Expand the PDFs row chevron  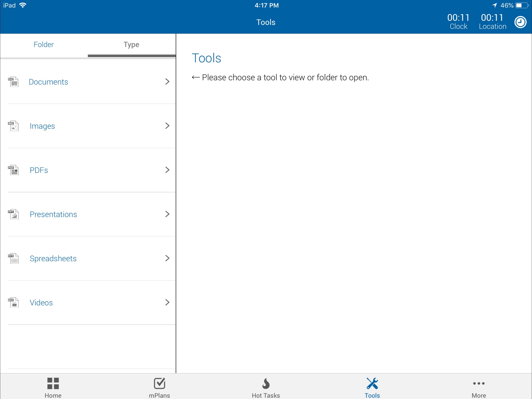[x=167, y=170]
